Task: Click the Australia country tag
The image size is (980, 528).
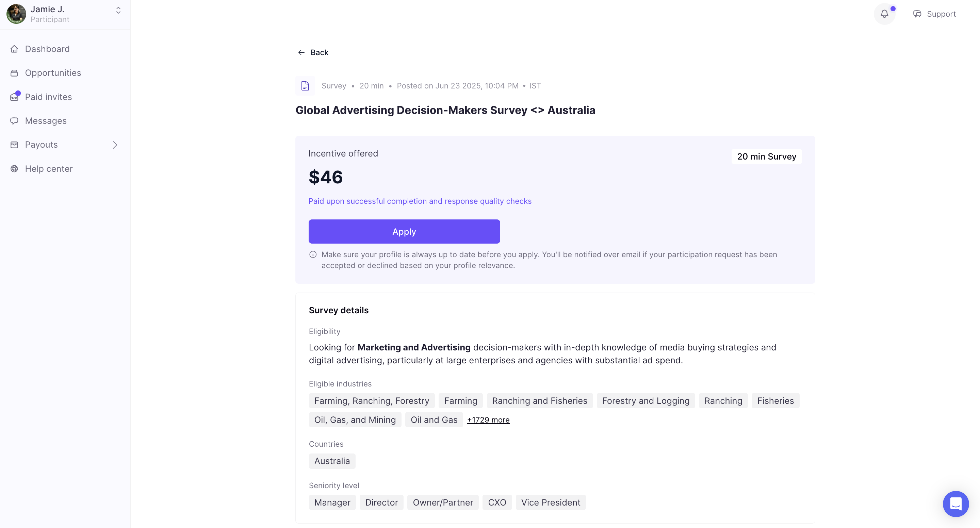Action: (x=332, y=461)
